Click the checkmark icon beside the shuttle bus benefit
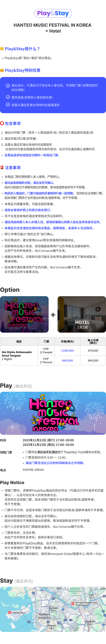Screen dimensions: 106x644 8,105
